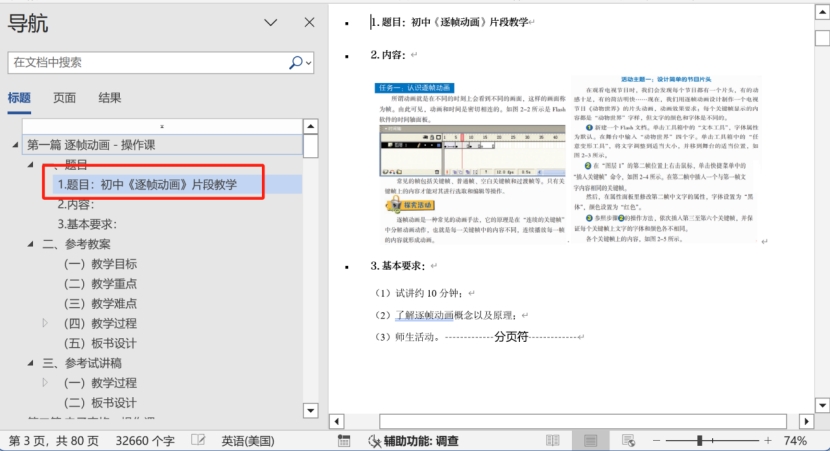Switch to the 页面 tab
The width and height of the screenshot is (830, 451).
[64, 98]
